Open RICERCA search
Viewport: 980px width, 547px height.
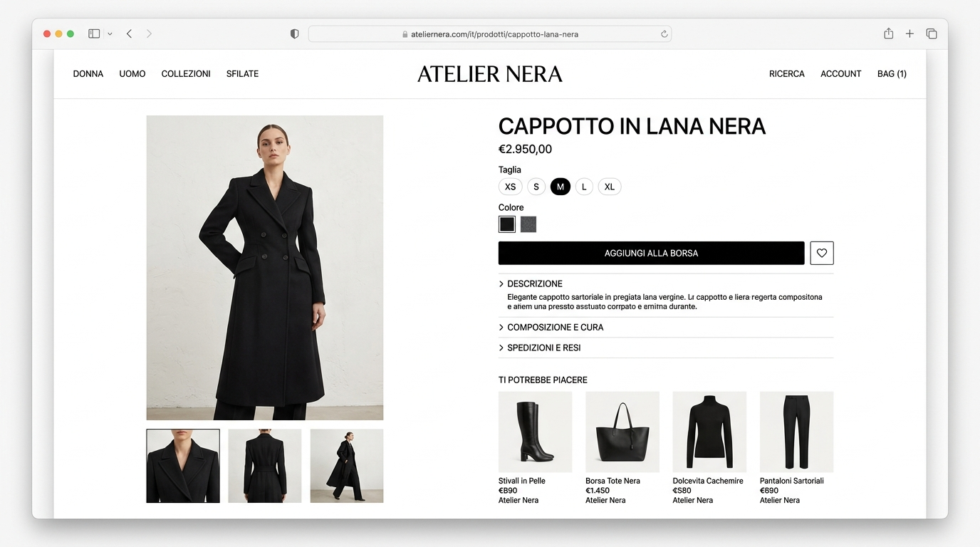tap(787, 74)
